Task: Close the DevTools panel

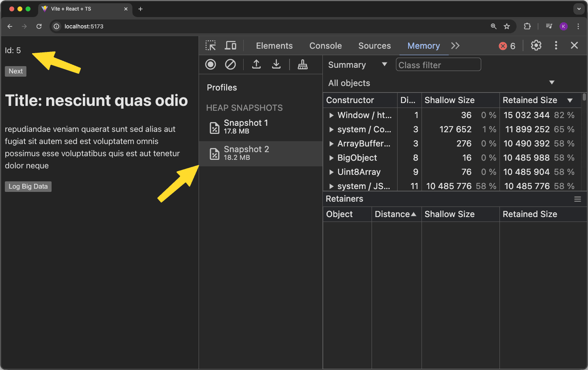Action: click(x=574, y=45)
